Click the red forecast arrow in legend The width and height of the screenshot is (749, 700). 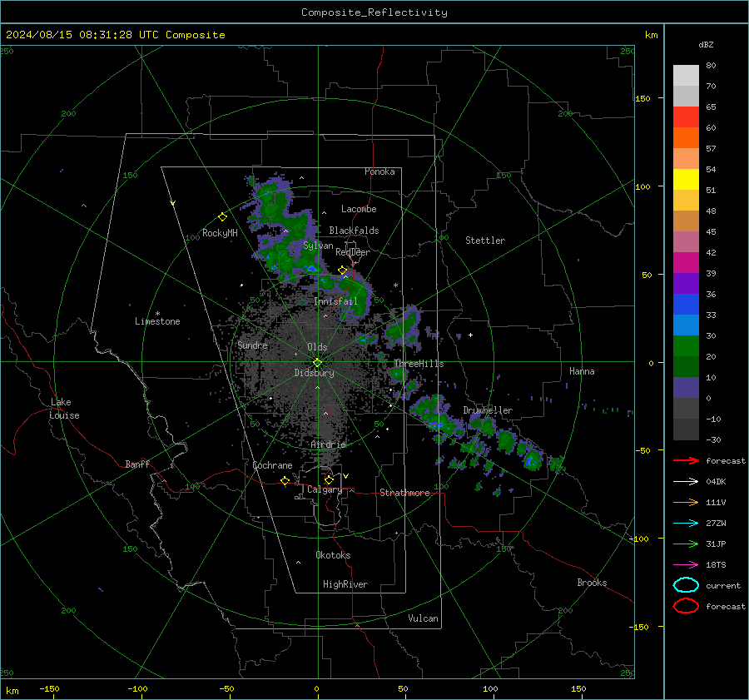point(686,460)
